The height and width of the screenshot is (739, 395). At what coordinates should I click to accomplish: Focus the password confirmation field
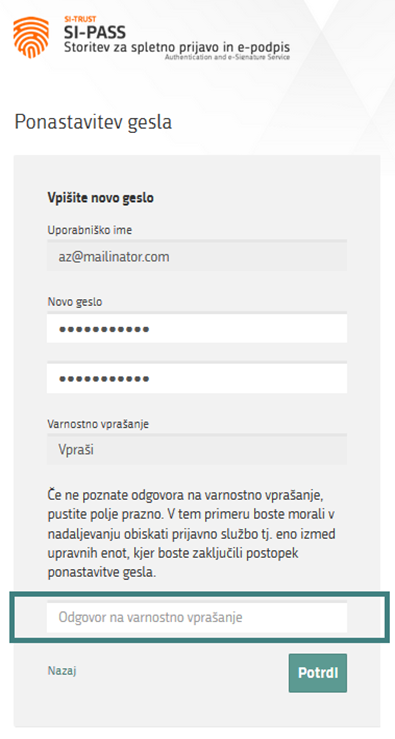pos(197,378)
